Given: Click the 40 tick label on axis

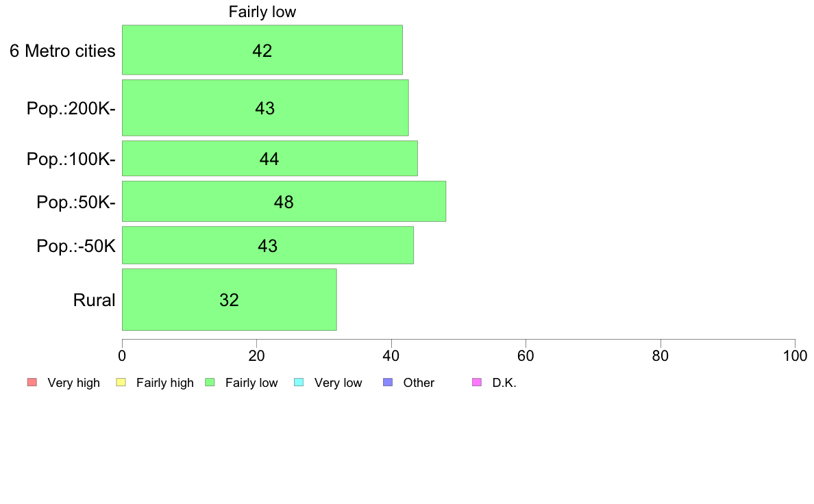Looking at the screenshot, I should [391, 355].
